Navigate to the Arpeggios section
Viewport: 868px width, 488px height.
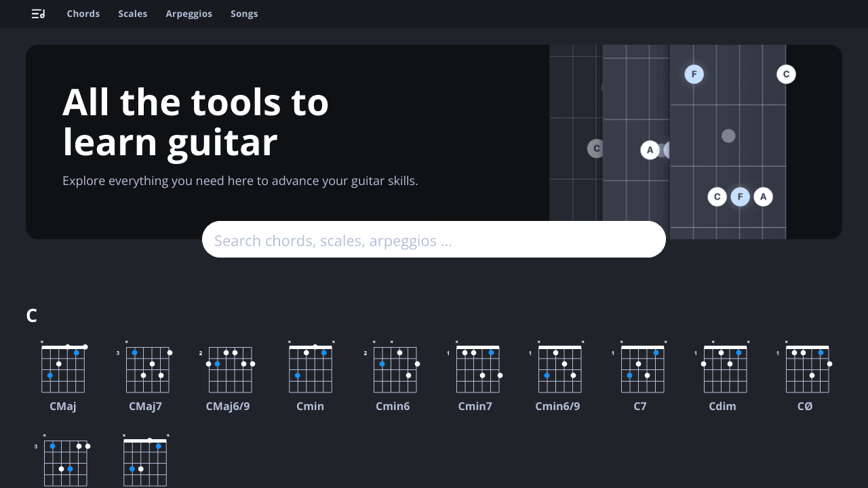coord(189,14)
